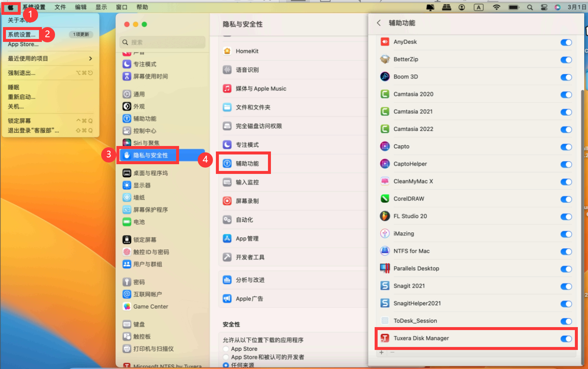Select the App Store radio button
This screenshot has height=369, width=588.
point(226,349)
